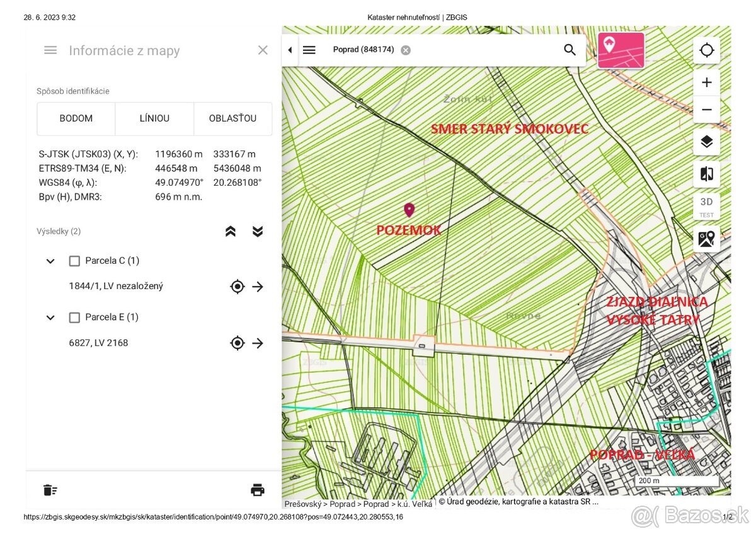The image size is (756, 534).
Task: Clear the Poprad (848174) search chip
Action: (x=406, y=50)
